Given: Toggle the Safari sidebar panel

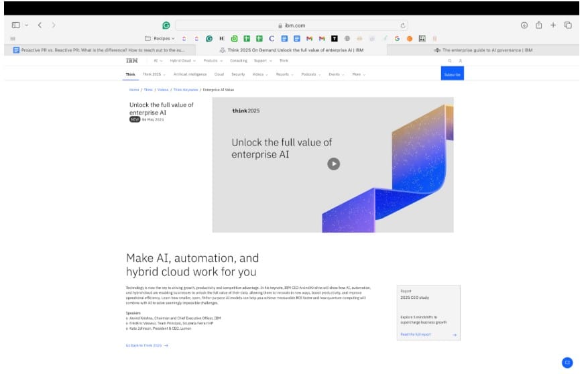Looking at the screenshot, I should pyautogui.click(x=16, y=25).
